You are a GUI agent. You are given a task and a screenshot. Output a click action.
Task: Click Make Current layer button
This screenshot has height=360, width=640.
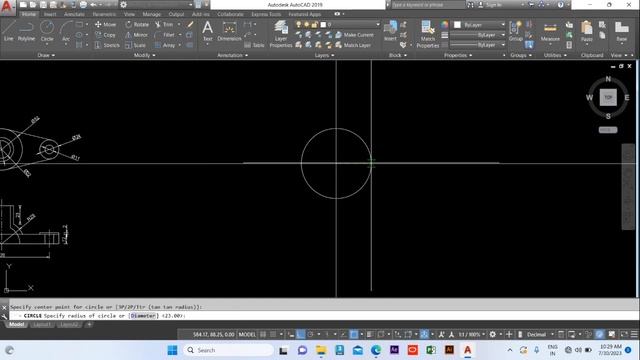354,35
